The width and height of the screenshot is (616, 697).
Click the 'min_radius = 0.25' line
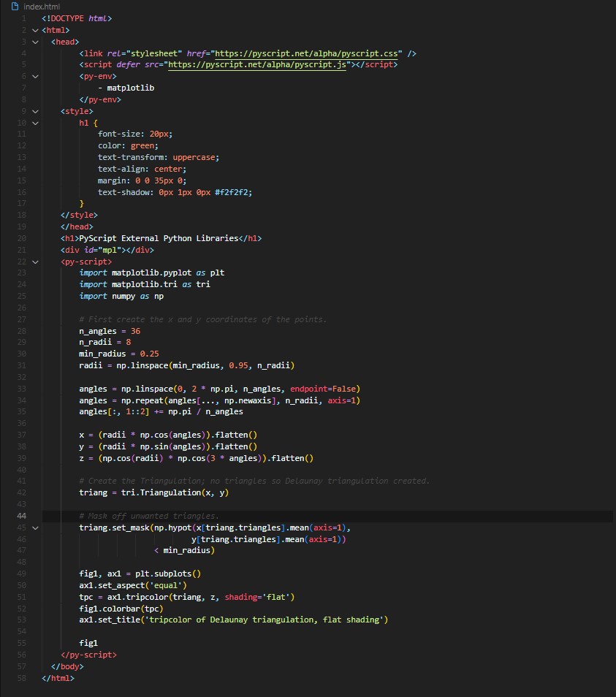pyautogui.click(x=118, y=354)
